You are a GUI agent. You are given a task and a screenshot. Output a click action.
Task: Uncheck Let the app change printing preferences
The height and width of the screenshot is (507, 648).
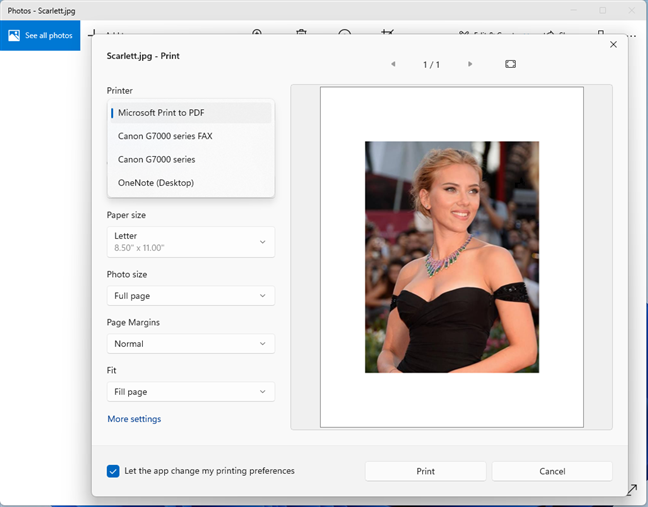pyautogui.click(x=113, y=471)
